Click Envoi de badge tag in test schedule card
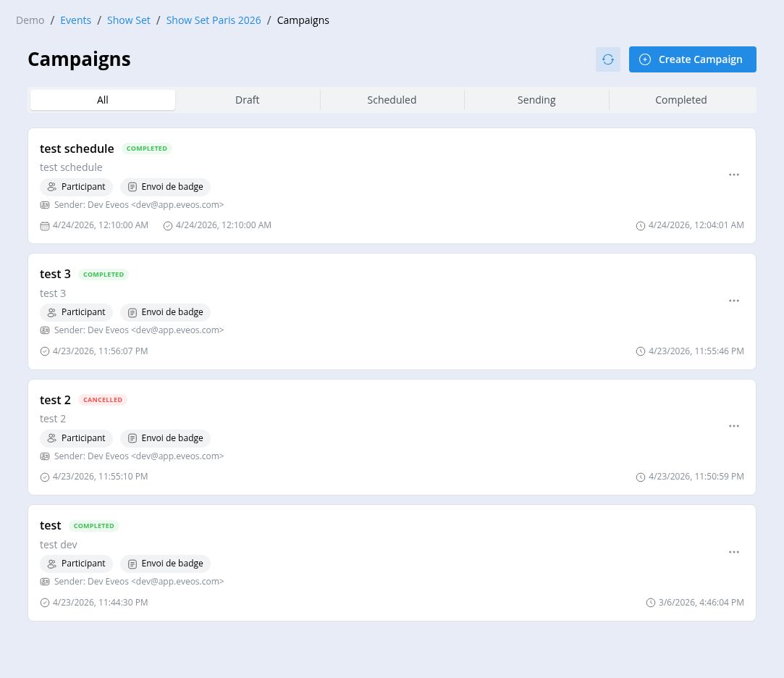The width and height of the screenshot is (784, 678). coord(166,187)
